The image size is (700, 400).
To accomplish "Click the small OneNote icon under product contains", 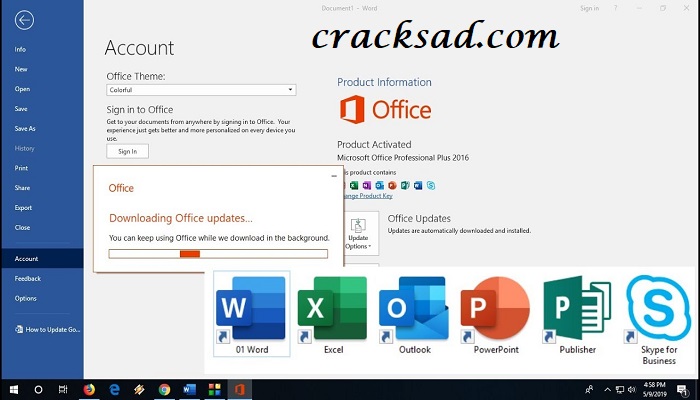I will tap(367, 185).
